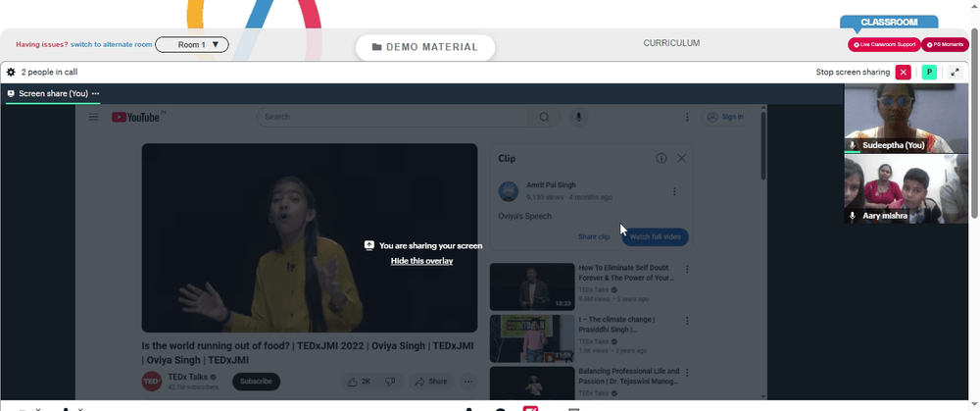Open YouTube hamburger guide menu

pyautogui.click(x=93, y=117)
